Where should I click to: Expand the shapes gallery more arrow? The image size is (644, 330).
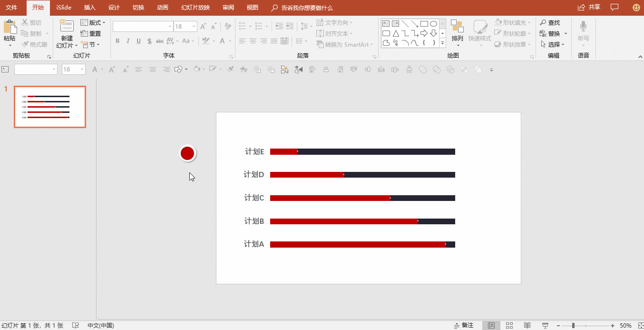click(442, 43)
